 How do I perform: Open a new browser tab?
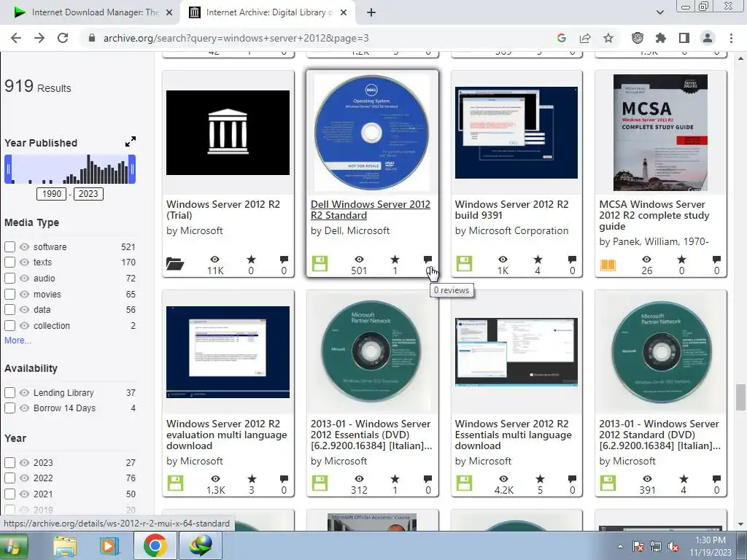pyautogui.click(x=371, y=12)
